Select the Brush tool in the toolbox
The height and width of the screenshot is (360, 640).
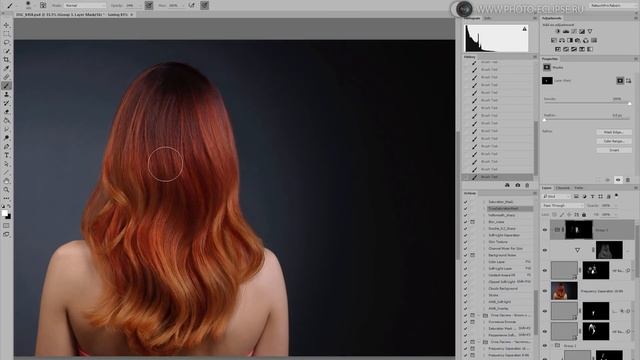point(6,86)
